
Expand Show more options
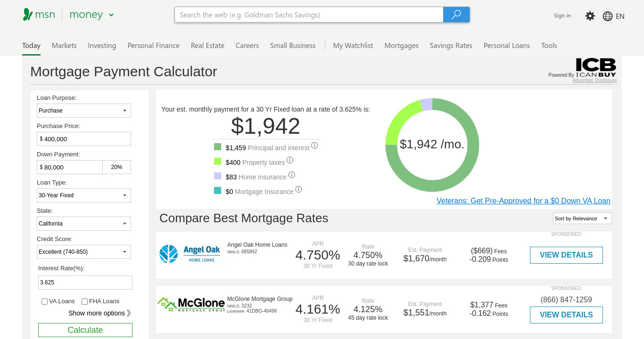[99, 313]
